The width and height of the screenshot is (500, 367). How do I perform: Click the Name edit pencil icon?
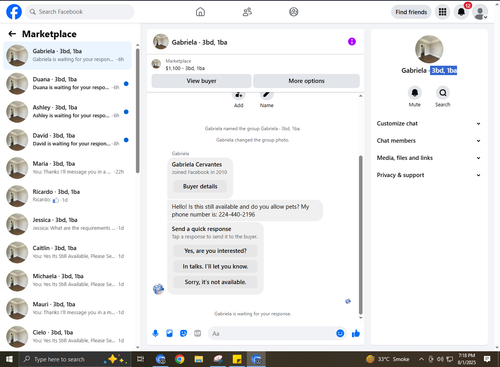tap(266, 94)
